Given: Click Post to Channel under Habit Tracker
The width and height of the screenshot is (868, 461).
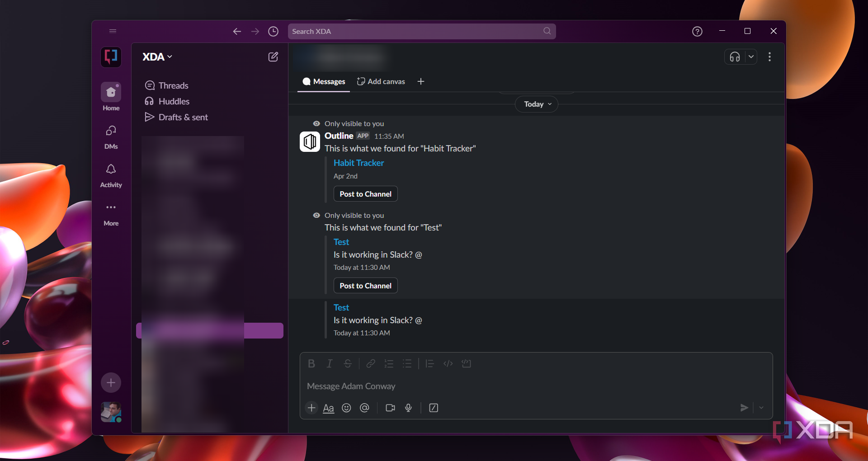Looking at the screenshot, I should 365,194.
